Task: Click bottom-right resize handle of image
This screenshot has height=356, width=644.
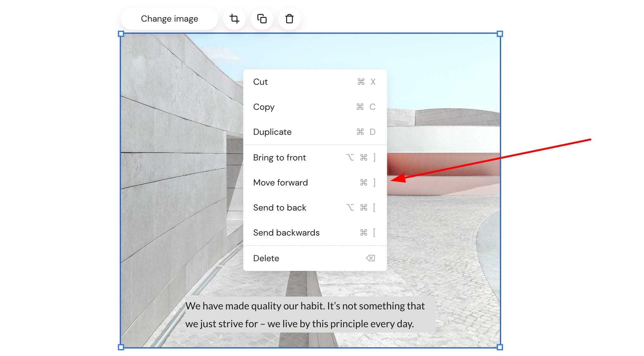Action: point(500,347)
